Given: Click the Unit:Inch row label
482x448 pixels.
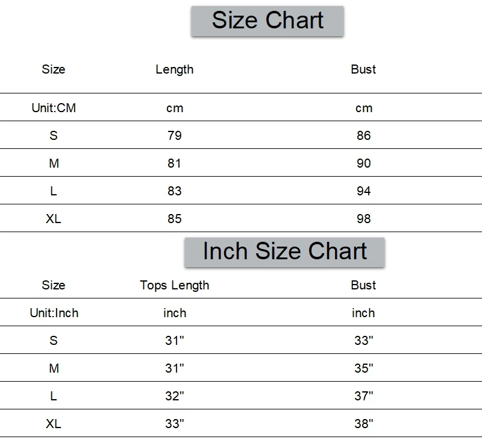Looking at the screenshot, I should (54, 313).
